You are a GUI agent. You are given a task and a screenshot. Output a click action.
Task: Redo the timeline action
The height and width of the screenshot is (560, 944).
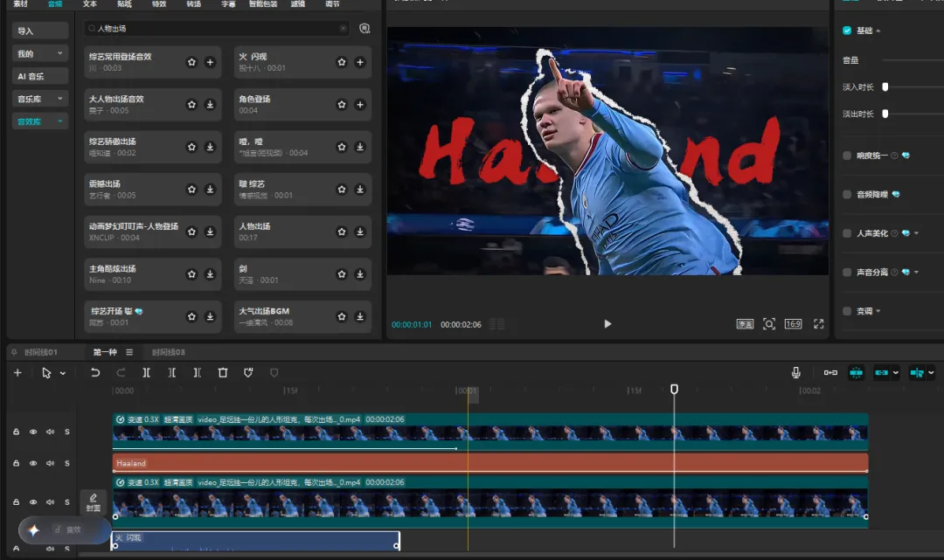coord(121,373)
